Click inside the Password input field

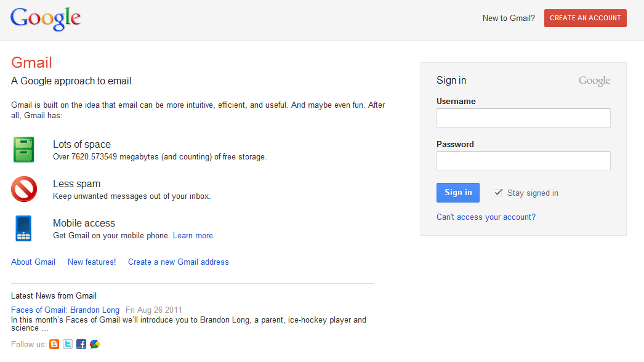click(523, 161)
